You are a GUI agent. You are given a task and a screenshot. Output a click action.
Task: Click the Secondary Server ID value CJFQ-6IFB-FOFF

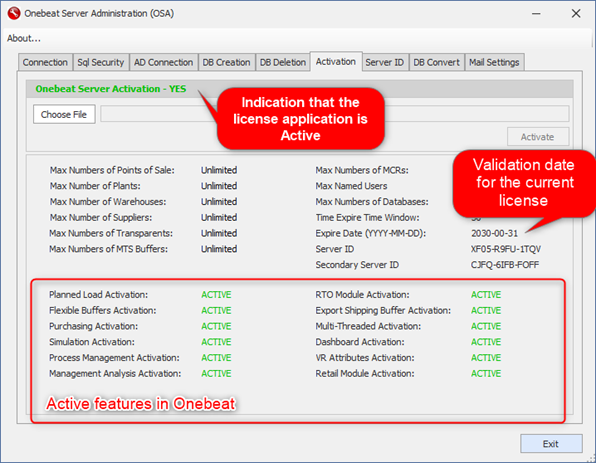click(x=505, y=265)
